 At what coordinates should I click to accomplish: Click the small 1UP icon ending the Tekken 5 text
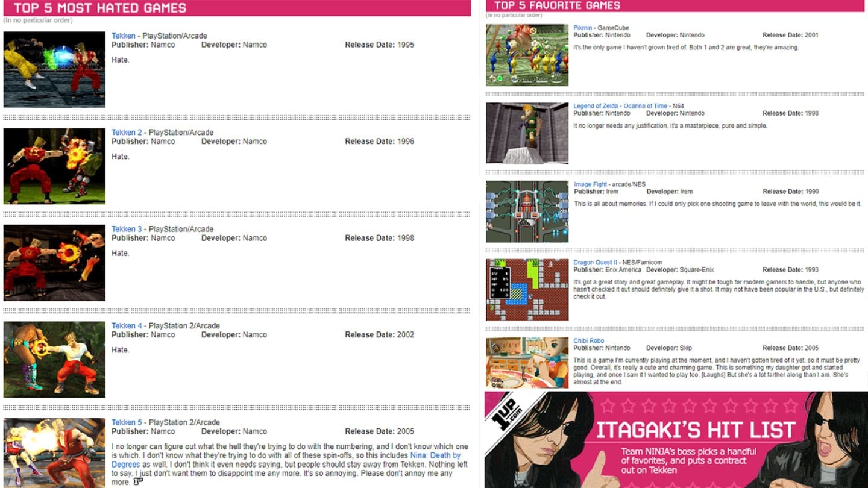tap(138, 481)
